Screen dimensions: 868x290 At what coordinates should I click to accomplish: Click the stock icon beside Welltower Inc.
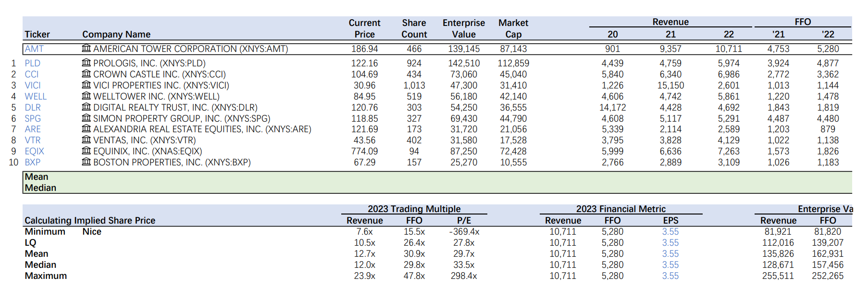pyautogui.click(x=86, y=96)
